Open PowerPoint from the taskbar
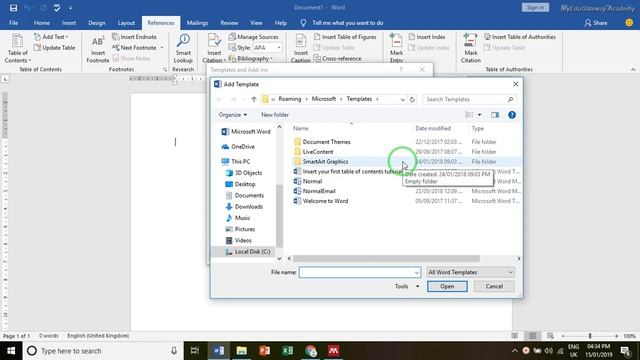The width and height of the screenshot is (640, 360). 264,351
